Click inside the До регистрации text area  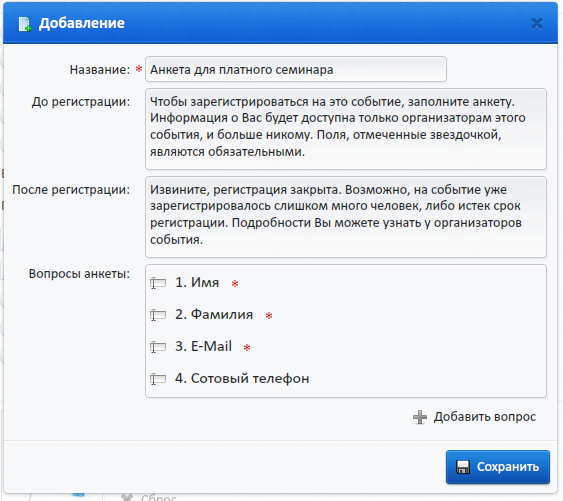(x=346, y=129)
